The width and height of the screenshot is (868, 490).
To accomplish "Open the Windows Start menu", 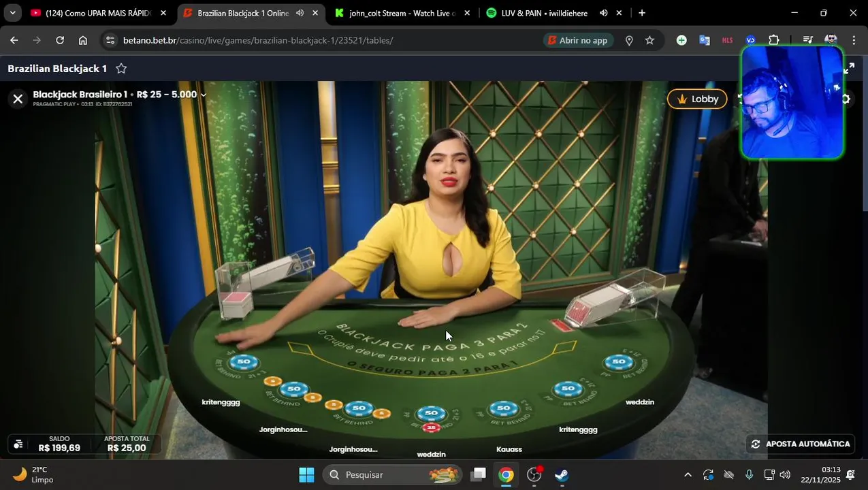I will [x=306, y=474].
